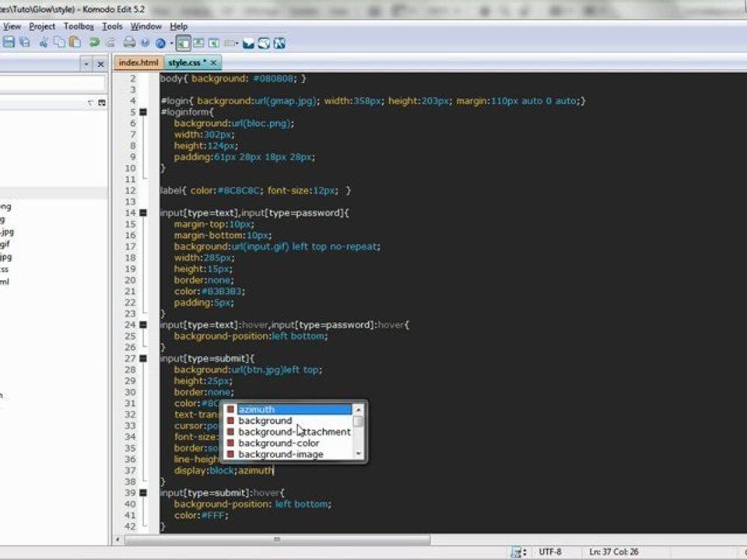The image size is (747, 560).
Task: Click the blue envelope toolbar icon
Action: pyautogui.click(x=248, y=44)
